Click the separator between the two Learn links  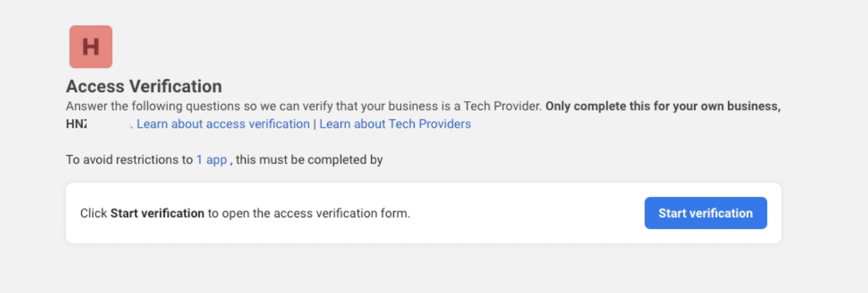[315, 124]
